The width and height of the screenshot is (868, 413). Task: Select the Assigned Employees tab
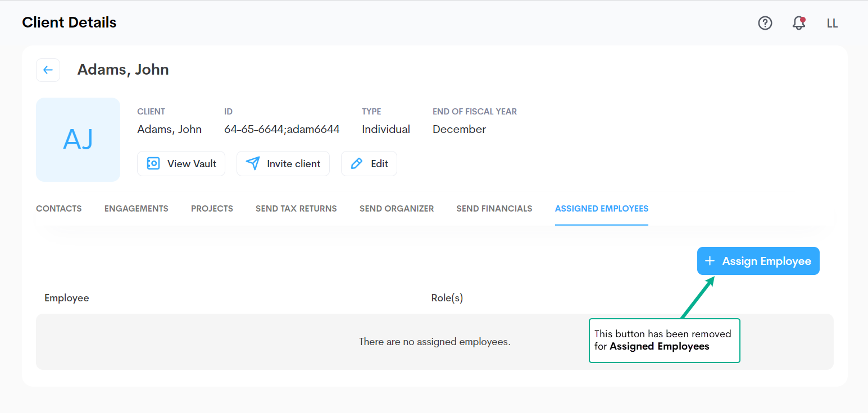pyautogui.click(x=601, y=209)
